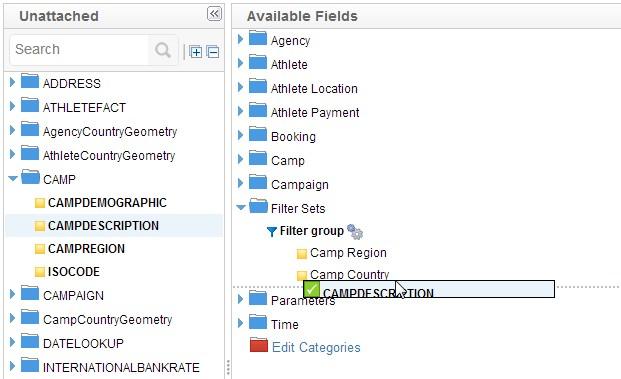The height and width of the screenshot is (379, 621).
Task: Click the expand all plus icon
Action: tap(195, 52)
